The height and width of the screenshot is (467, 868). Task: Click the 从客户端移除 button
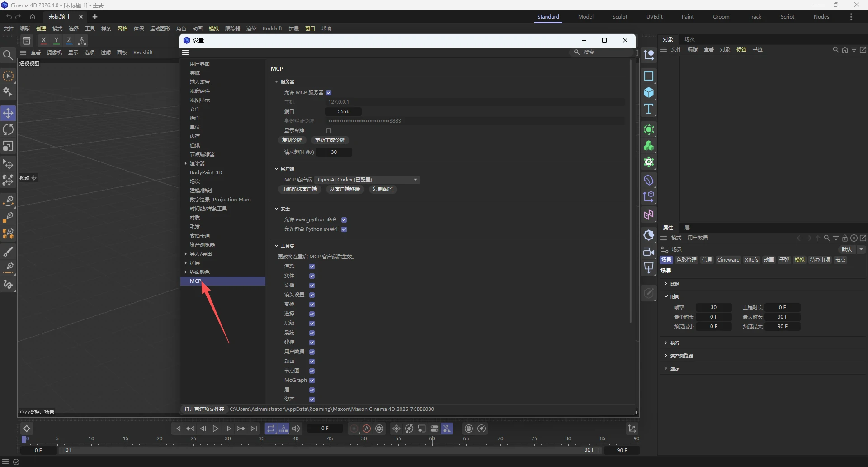(x=345, y=189)
